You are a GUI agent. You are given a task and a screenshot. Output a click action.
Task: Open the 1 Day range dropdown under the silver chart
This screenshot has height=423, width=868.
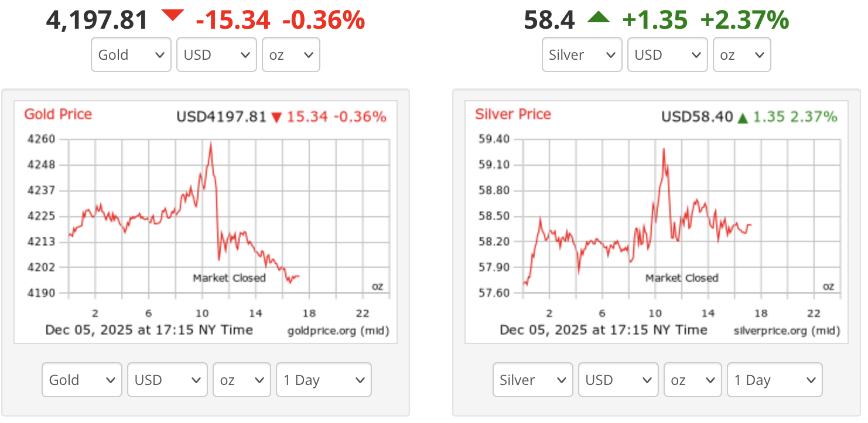775,380
